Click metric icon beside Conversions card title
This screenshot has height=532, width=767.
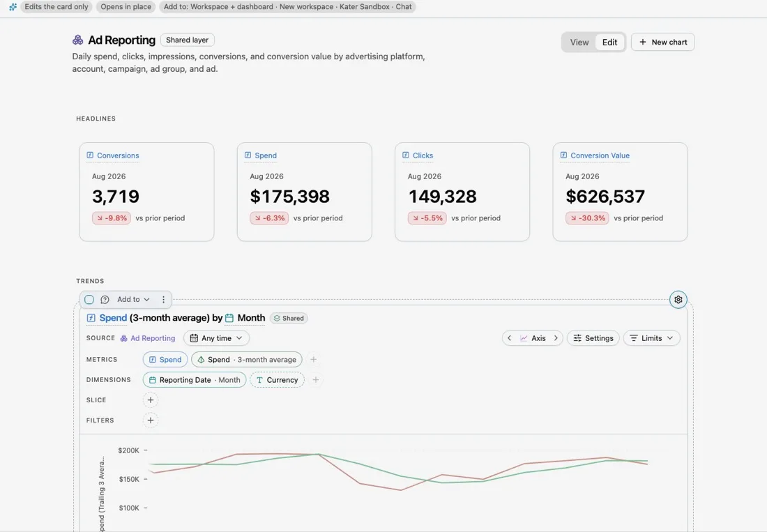90,155
